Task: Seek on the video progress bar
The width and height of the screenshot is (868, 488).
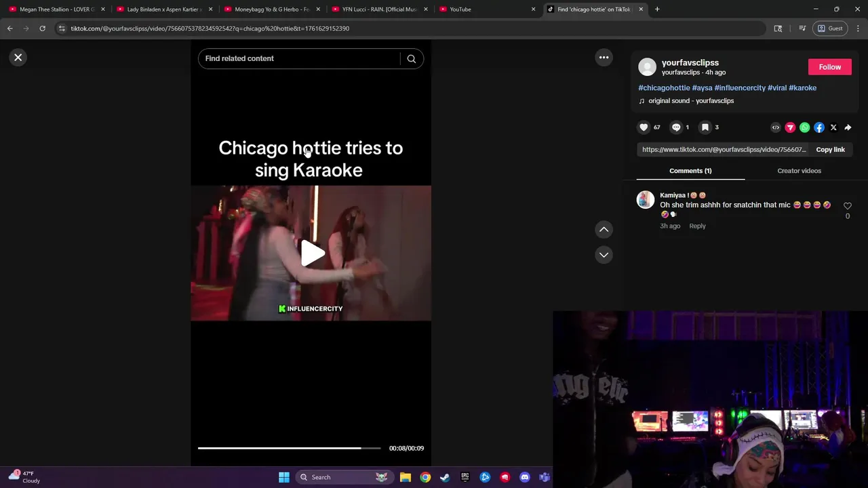Action: coord(289,448)
